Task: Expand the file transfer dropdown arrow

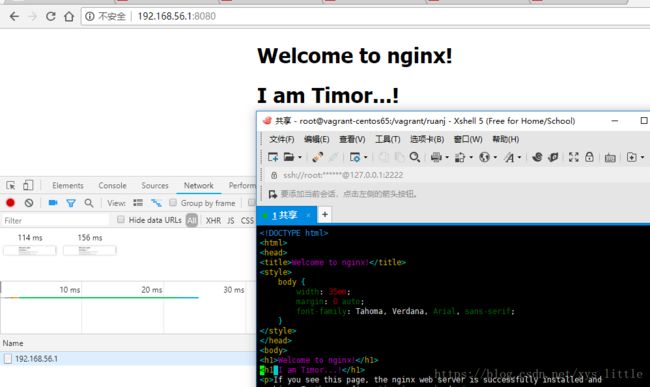Action: tap(471, 157)
